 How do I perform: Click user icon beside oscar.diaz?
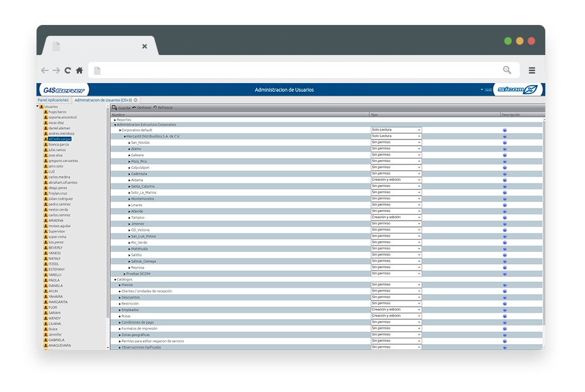(x=46, y=123)
